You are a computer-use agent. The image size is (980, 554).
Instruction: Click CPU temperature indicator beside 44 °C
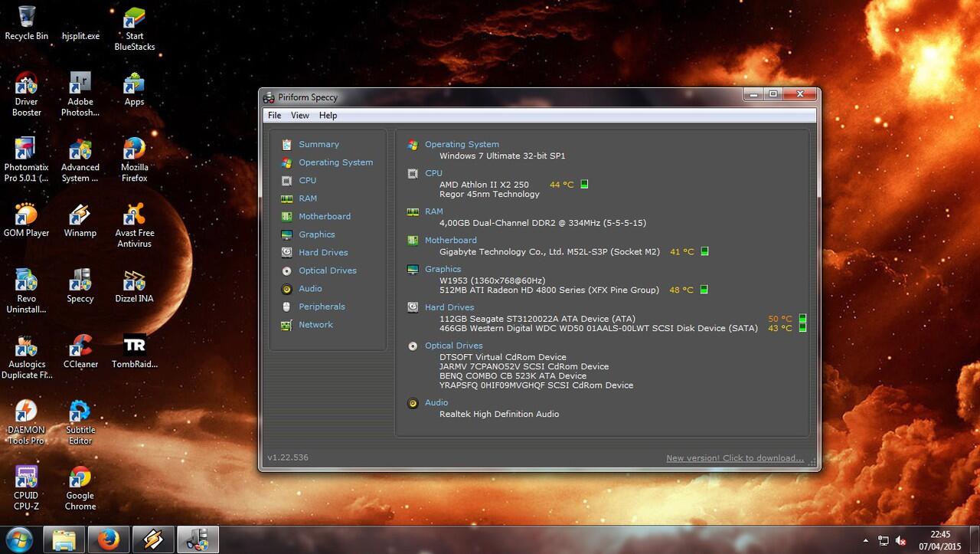click(x=584, y=185)
